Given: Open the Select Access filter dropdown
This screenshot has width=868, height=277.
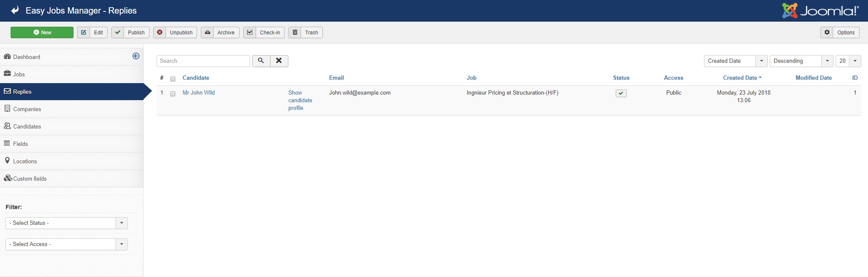Looking at the screenshot, I should [x=67, y=244].
